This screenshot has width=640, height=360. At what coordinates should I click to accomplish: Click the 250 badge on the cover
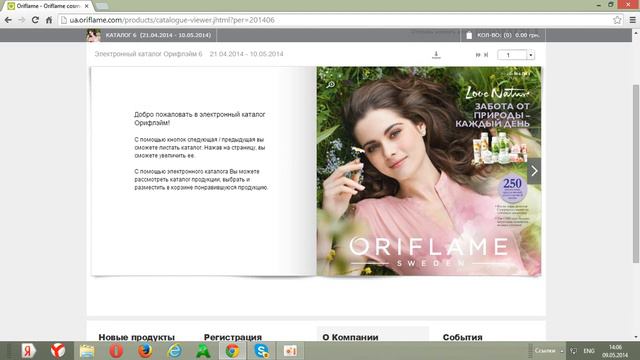coord(512,189)
